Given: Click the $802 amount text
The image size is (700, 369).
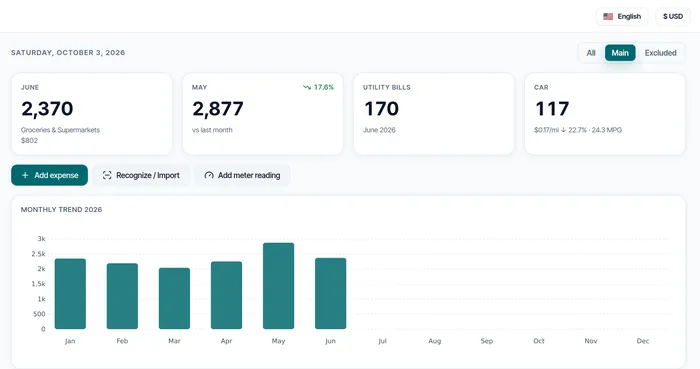Looking at the screenshot, I should coord(29,141).
